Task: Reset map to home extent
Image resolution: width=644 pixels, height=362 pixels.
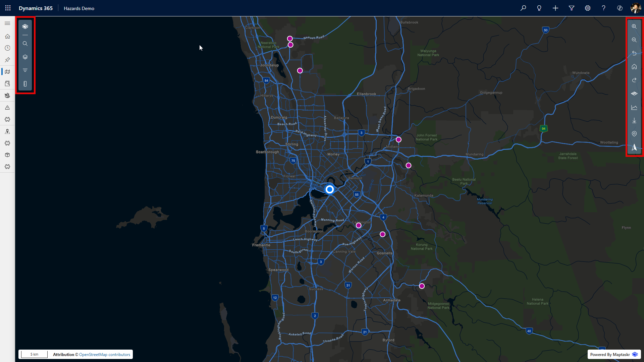Action: [x=634, y=67]
